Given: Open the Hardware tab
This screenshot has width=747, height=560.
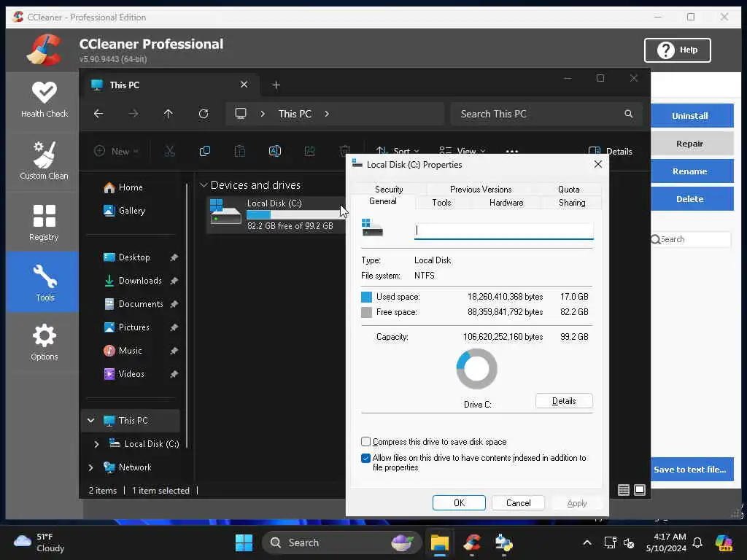Looking at the screenshot, I should coord(506,203).
